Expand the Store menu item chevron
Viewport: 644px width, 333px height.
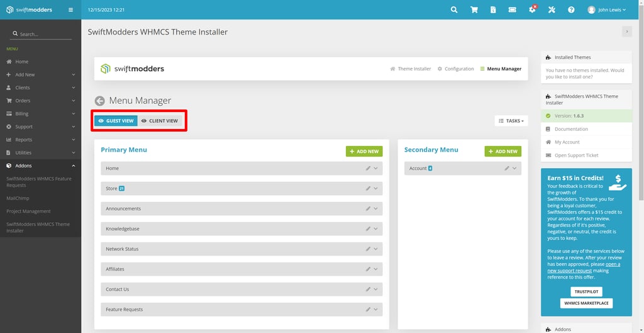point(376,188)
